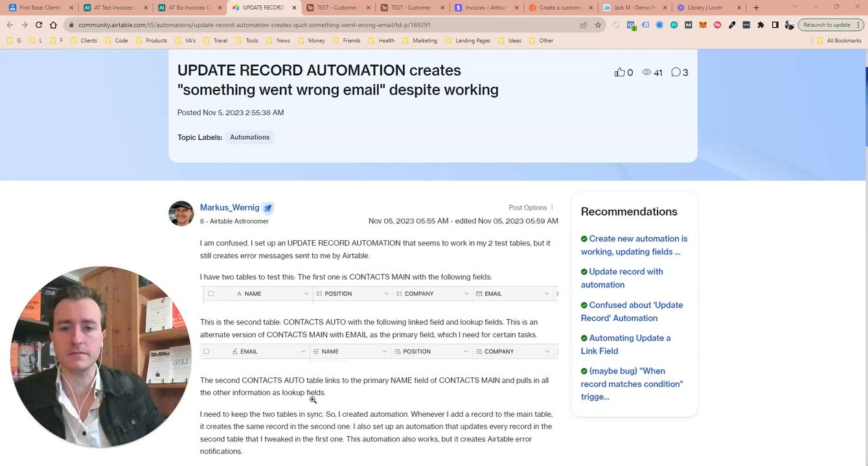This screenshot has height=466, width=868.
Task: Toggle the browser side panel
Action: 775,25
